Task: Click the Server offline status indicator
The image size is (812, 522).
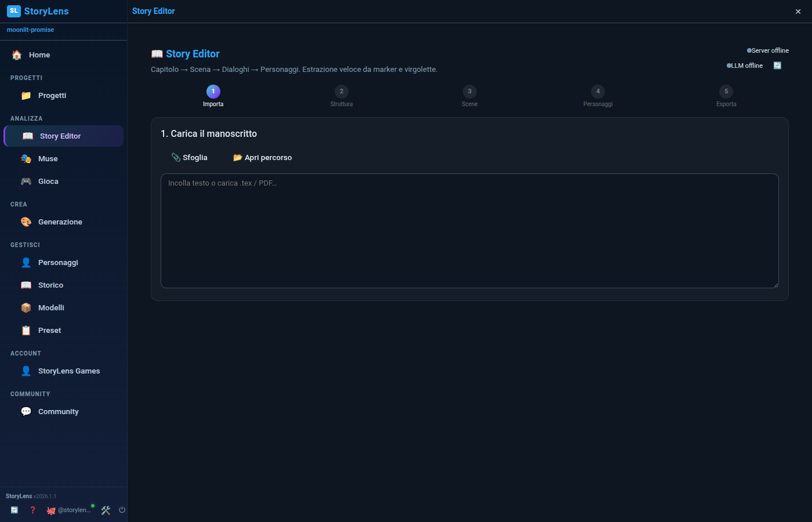Action: (x=768, y=50)
